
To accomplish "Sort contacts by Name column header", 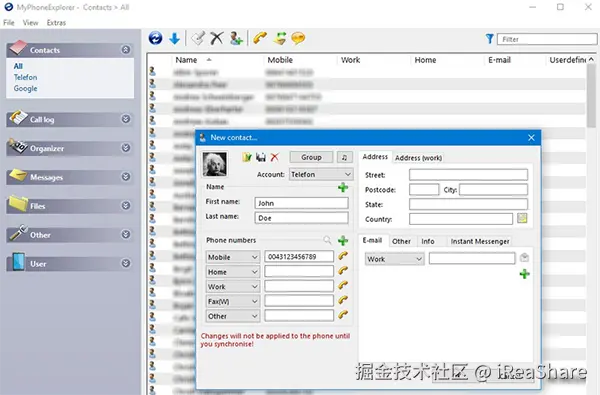I will click(186, 60).
